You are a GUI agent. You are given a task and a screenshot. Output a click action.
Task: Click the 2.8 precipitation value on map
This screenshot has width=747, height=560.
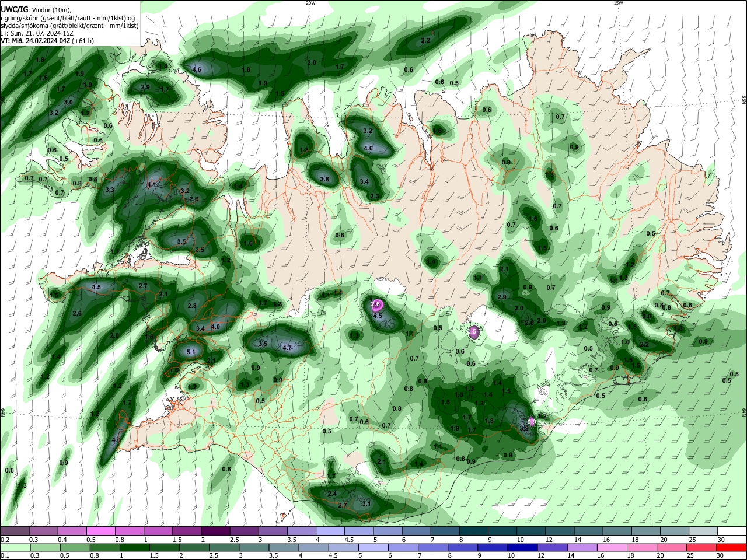(192, 306)
